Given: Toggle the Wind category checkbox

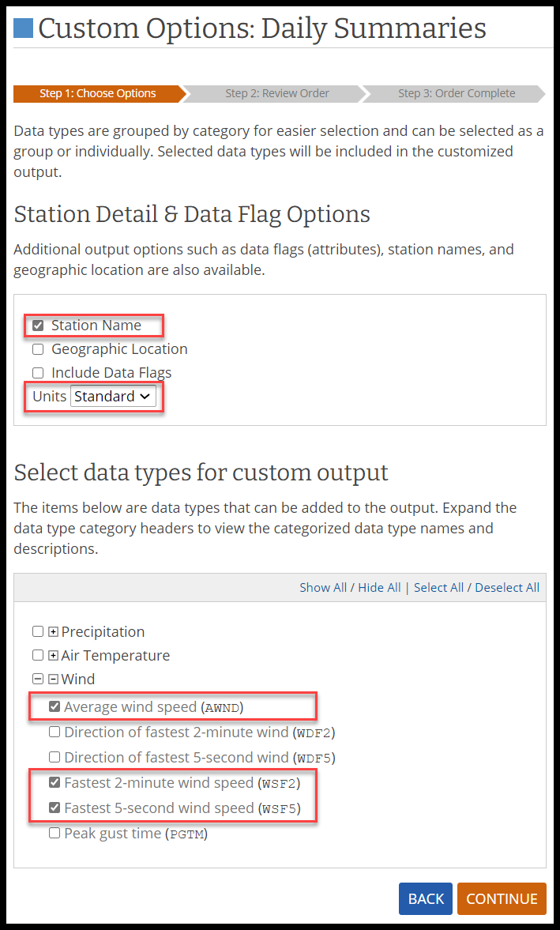Looking at the screenshot, I should point(38,680).
